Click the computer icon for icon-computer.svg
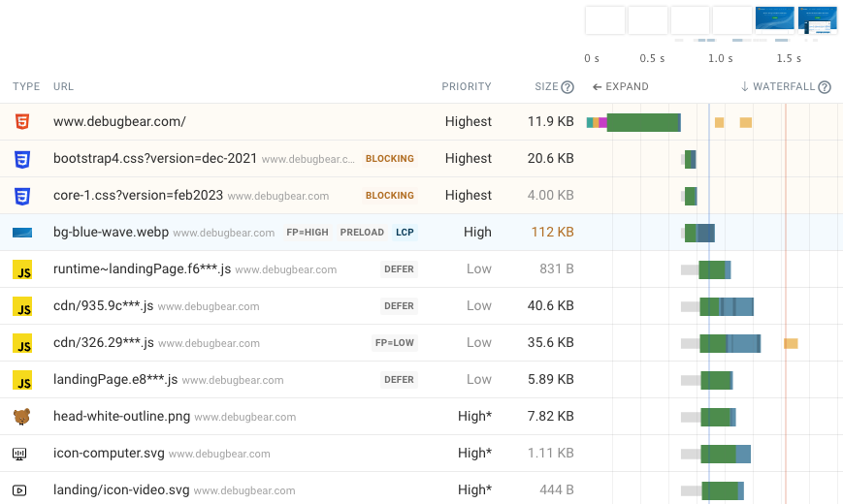The height and width of the screenshot is (504, 843). click(x=19, y=454)
